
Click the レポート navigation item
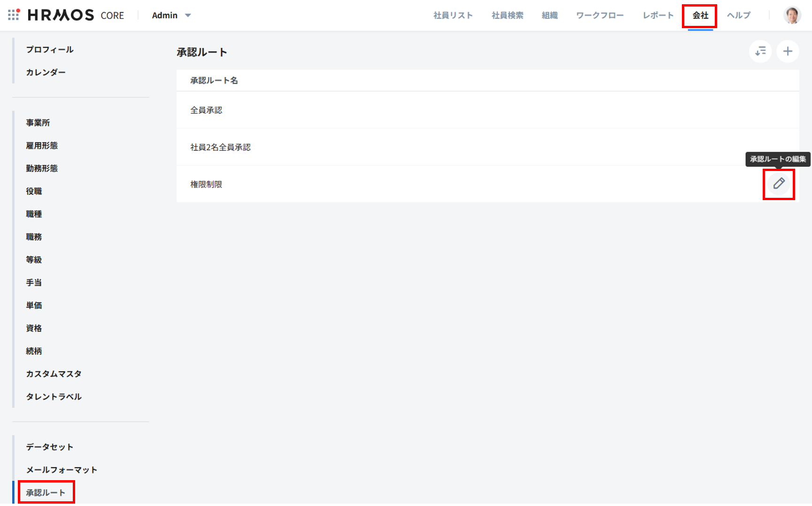658,16
